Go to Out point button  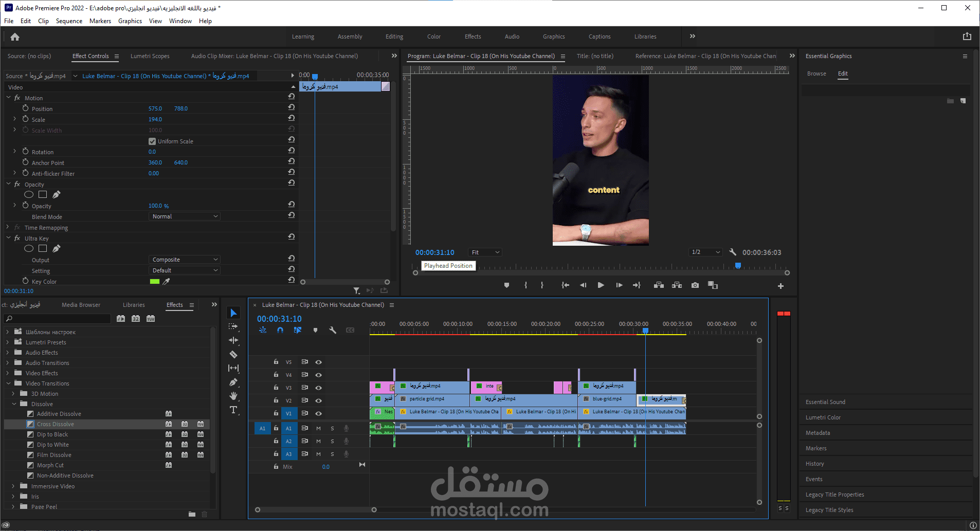(x=637, y=285)
